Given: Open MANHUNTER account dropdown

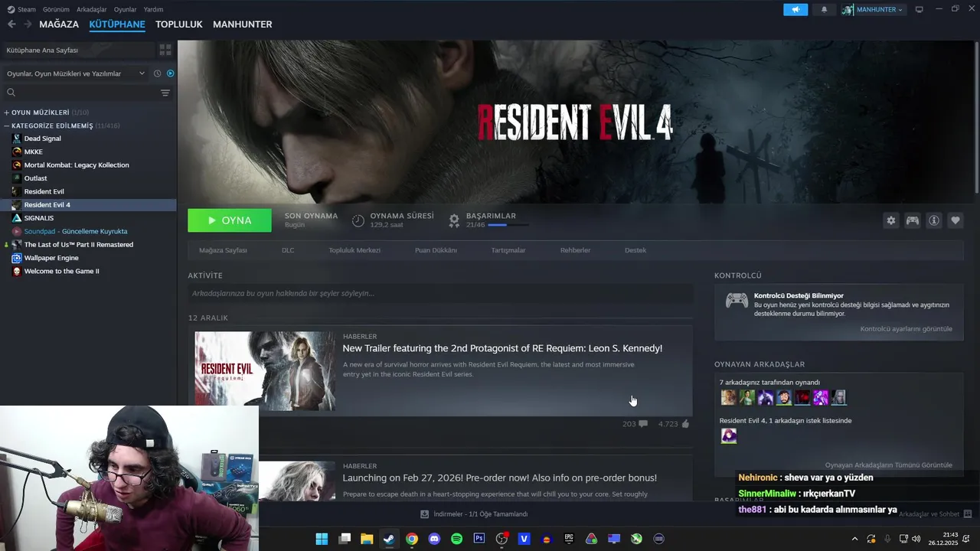Looking at the screenshot, I should click(874, 10).
